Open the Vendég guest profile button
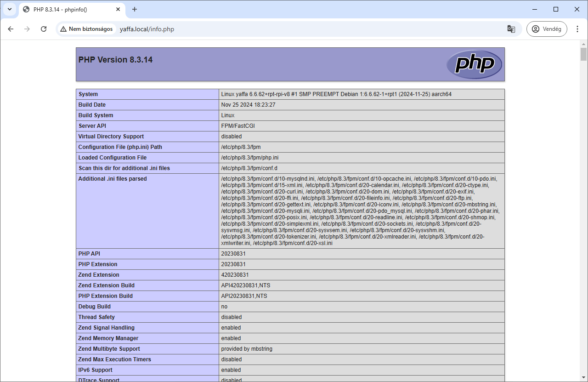The height and width of the screenshot is (382, 588). (x=546, y=29)
